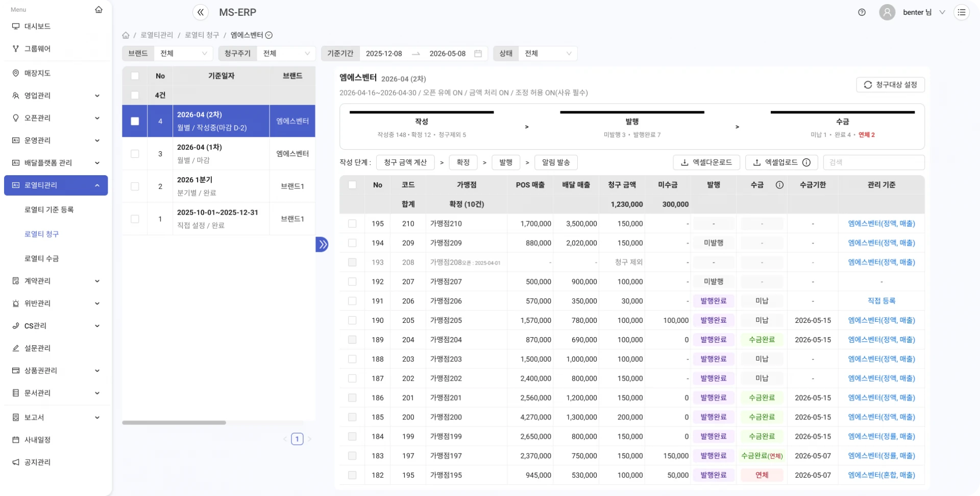Expand the 오픈관리 menu chevron

(x=97, y=118)
